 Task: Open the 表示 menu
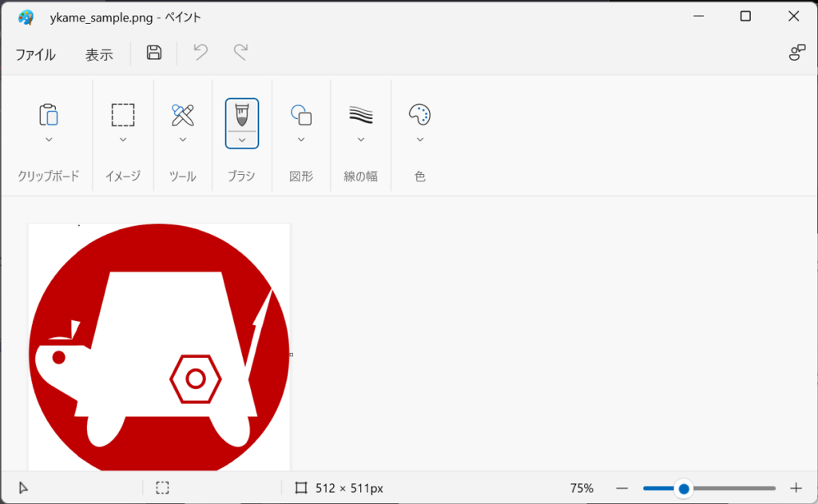(99, 54)
